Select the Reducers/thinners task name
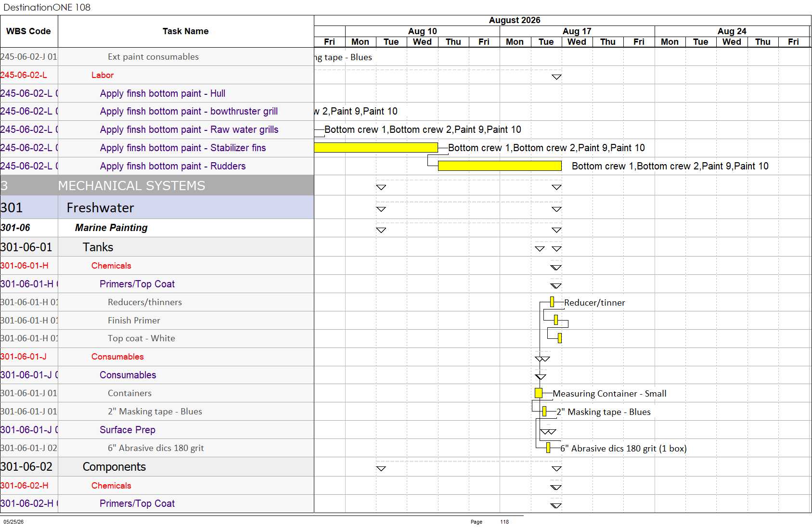This screenshot has height=528, width=812. tap(145, 302)
